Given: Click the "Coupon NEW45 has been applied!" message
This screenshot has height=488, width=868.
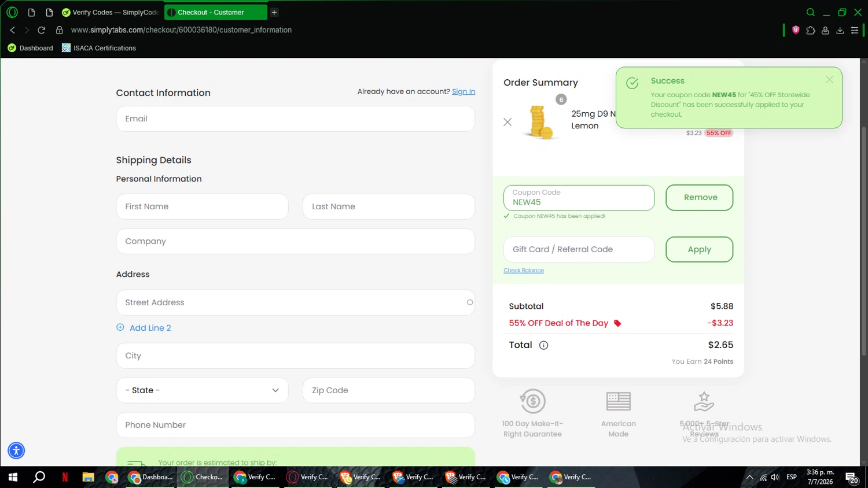Looking at the screenshot, I should [559, 216].
